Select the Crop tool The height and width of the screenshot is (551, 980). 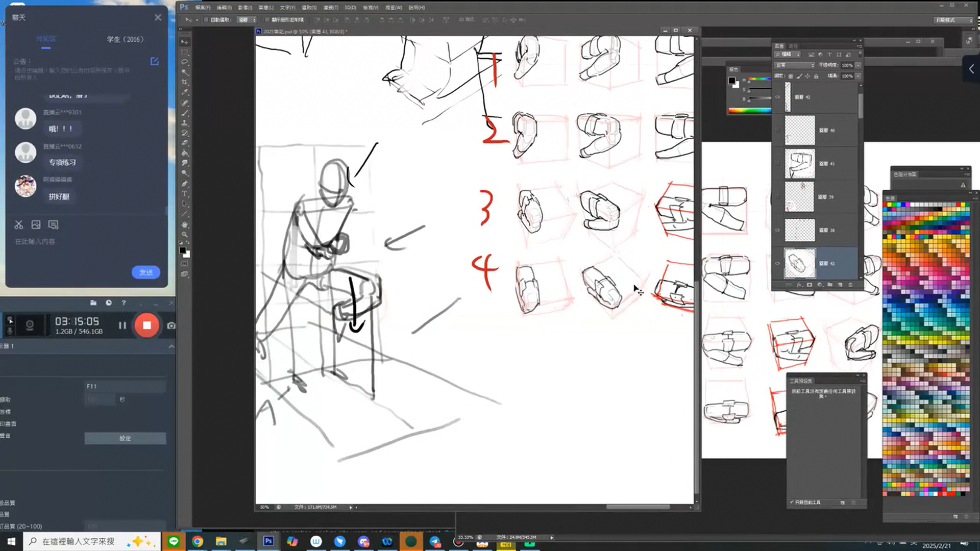click(185, 82)
